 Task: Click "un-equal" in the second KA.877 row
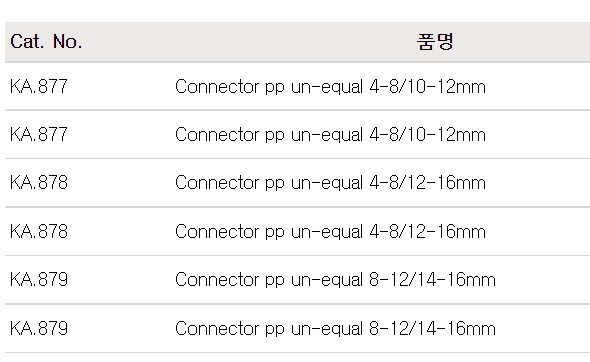coord(327,135)
